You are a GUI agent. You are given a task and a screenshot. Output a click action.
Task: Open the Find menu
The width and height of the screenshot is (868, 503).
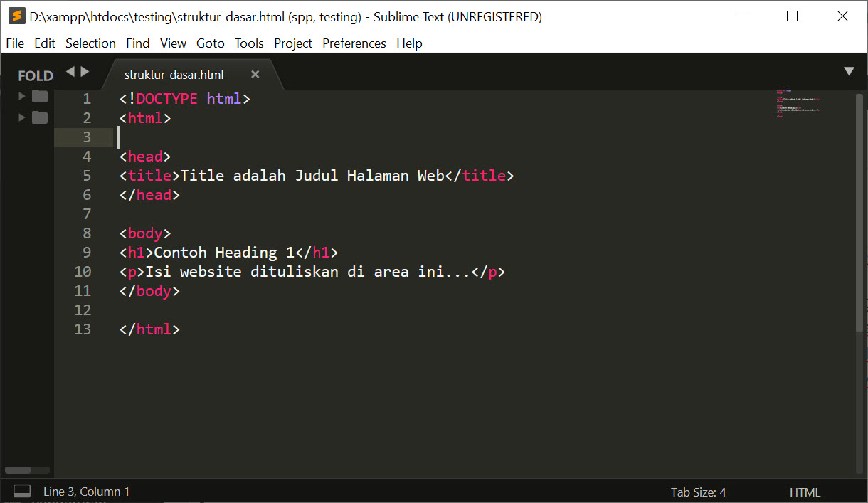pyautogui.click(x=138, y=43)
